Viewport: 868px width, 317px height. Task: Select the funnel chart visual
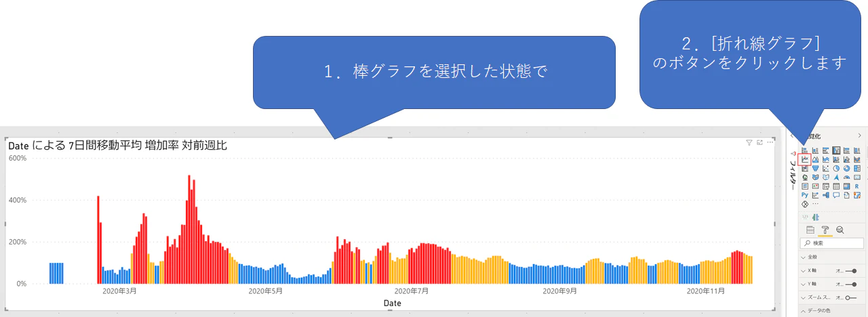pyautogui.click(x=815, y=168)
